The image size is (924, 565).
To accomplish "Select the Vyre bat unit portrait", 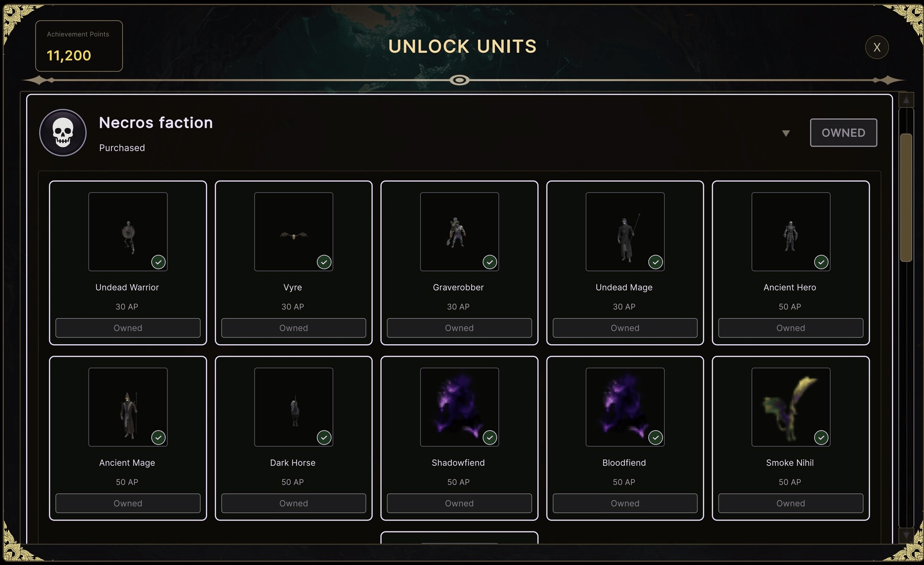I will (293, 232).
